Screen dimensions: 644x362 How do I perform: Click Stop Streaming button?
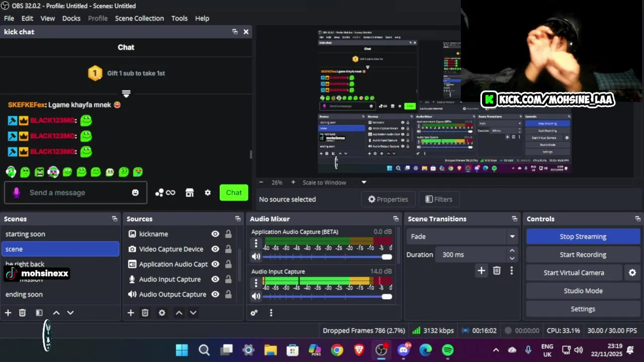tap(583, 236)
